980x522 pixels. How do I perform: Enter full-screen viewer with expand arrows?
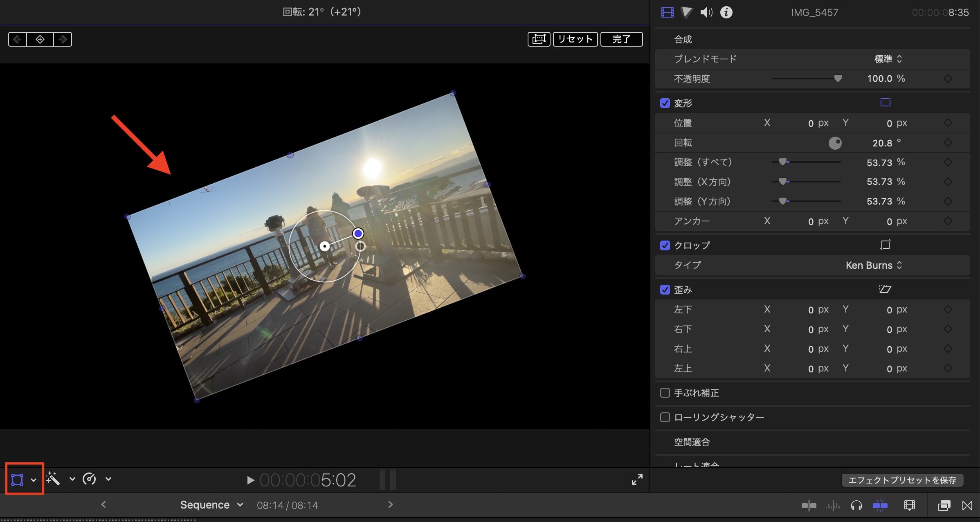pos(637,479)
